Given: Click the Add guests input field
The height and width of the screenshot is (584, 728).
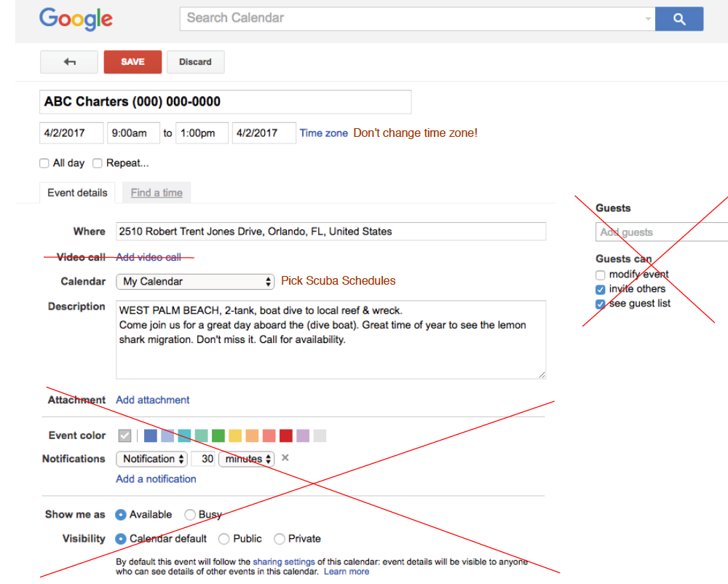Looking at the screenshot, I should [662, 232].
